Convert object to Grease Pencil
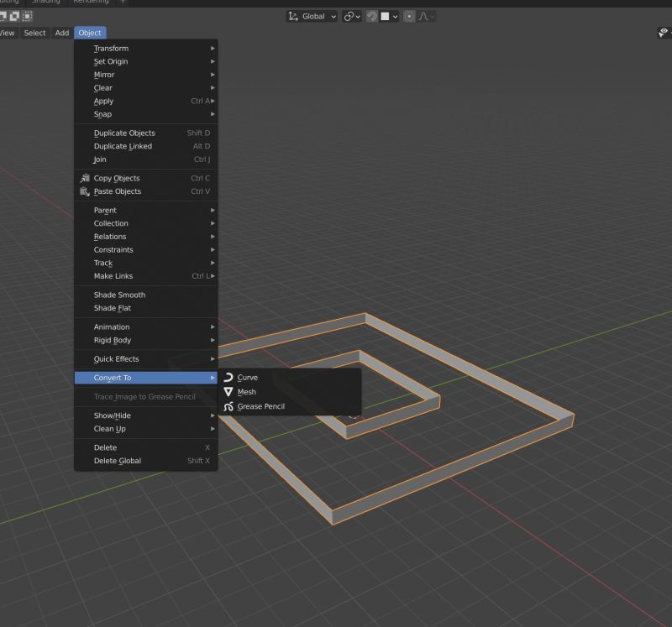 tap(290, 406)
